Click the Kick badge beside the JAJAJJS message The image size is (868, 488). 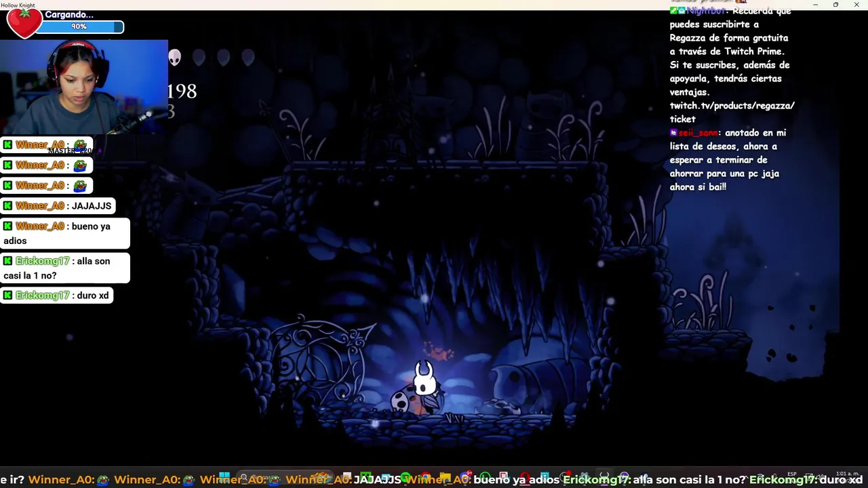[x=8, y=205]
